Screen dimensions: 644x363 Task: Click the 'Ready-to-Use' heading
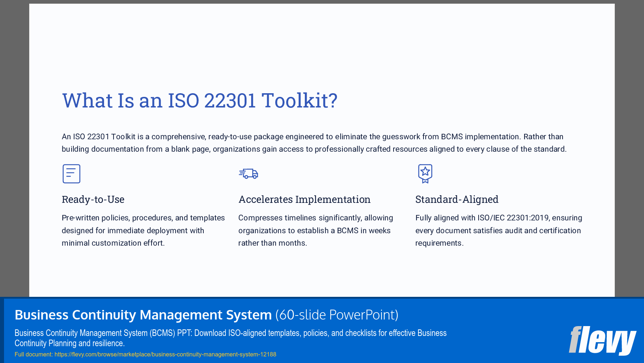click(93, 199)
